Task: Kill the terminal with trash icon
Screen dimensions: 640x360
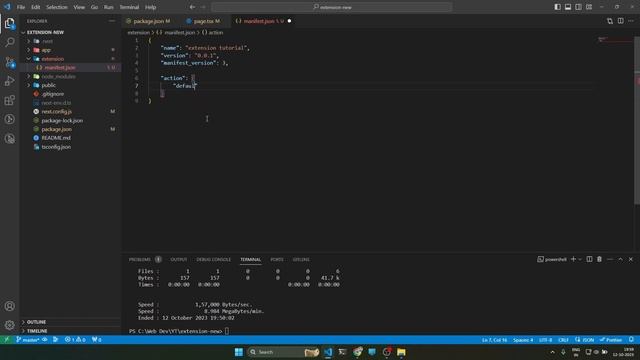Action: pos(599,259)
